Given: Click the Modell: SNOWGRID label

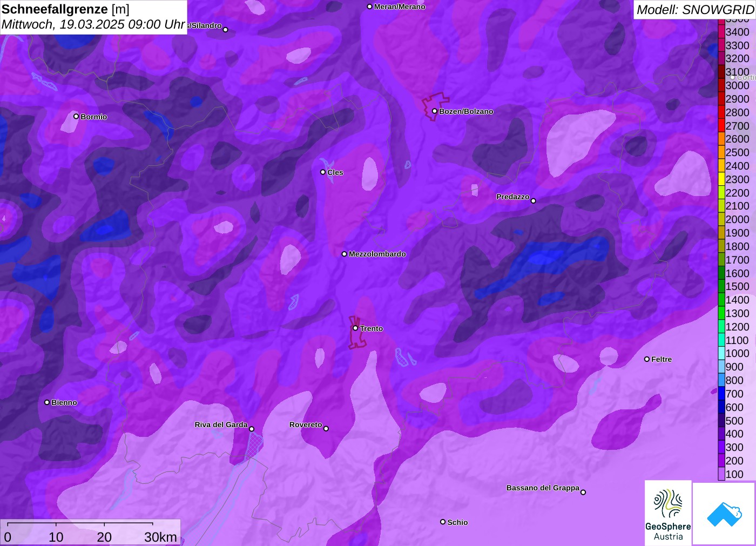Looking at the screenshot, I should [x=695, y=9].
